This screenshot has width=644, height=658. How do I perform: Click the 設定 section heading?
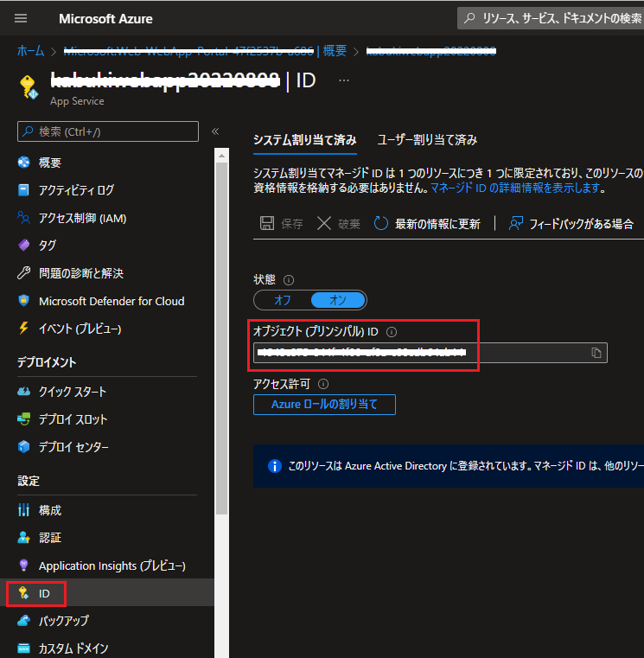[x=29, y=481]
